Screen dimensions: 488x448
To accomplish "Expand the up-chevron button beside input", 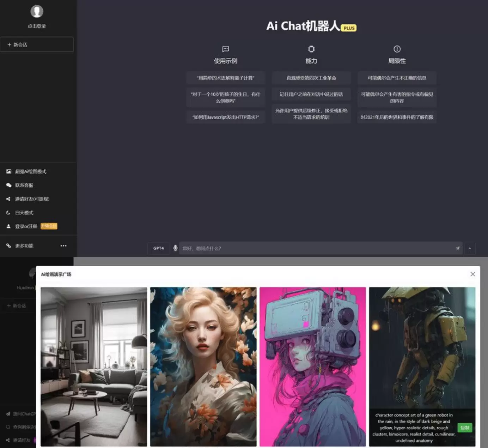I will click(x=470, y=248).
